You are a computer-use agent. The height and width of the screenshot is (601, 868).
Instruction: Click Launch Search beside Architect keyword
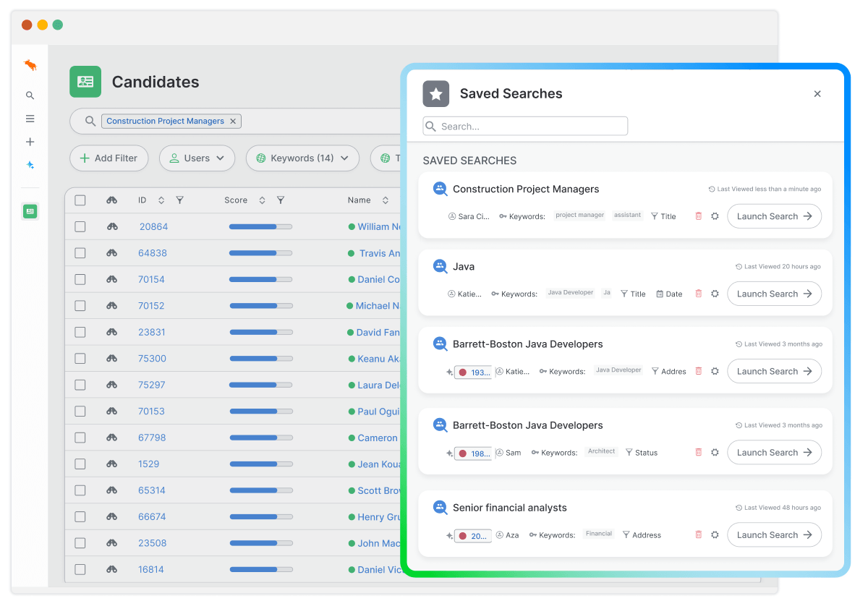point(774,452)
